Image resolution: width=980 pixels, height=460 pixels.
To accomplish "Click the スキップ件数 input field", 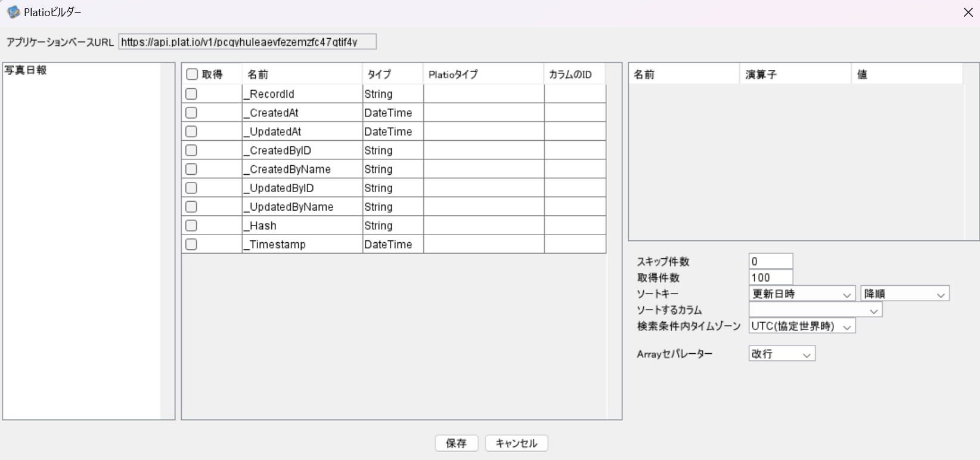I will tap(771, 261).
